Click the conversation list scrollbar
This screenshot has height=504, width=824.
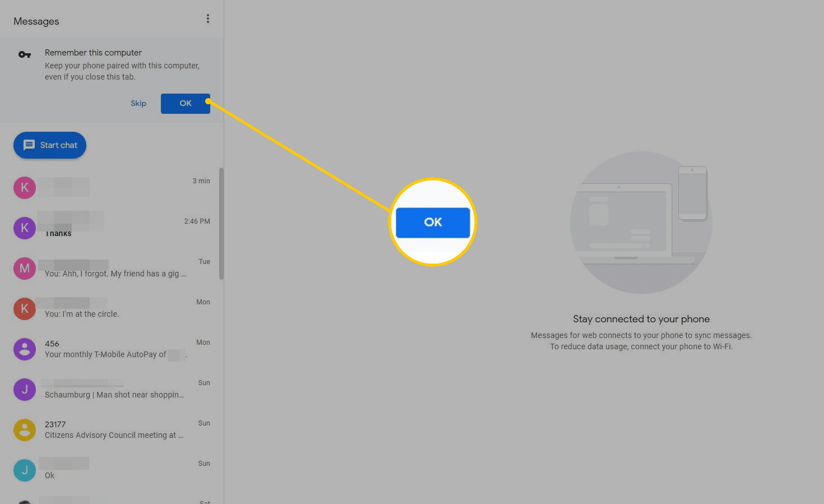pyautogui.click(x=221, y=223)
